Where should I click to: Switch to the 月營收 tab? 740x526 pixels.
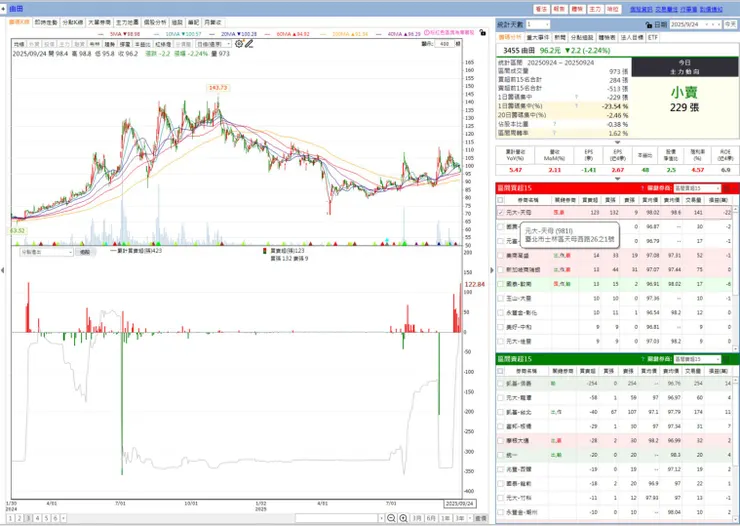coord(212,22)
